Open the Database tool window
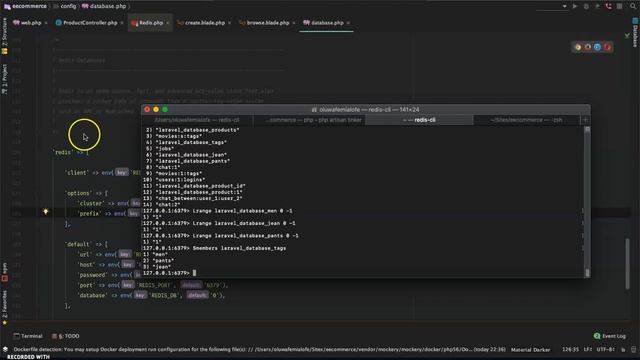Image resolution: width=640 pixels, height=360 pixels. (x=635, y=32)
